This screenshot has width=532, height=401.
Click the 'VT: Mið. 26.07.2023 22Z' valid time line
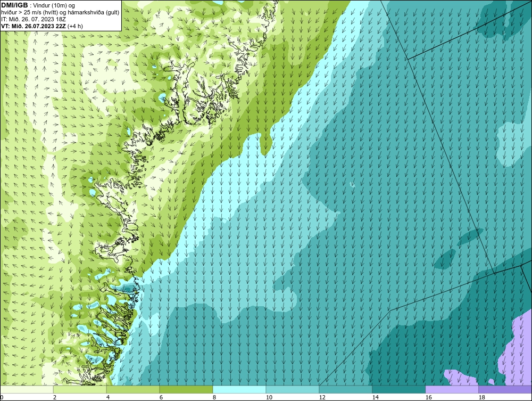click(x=42, y=26)
